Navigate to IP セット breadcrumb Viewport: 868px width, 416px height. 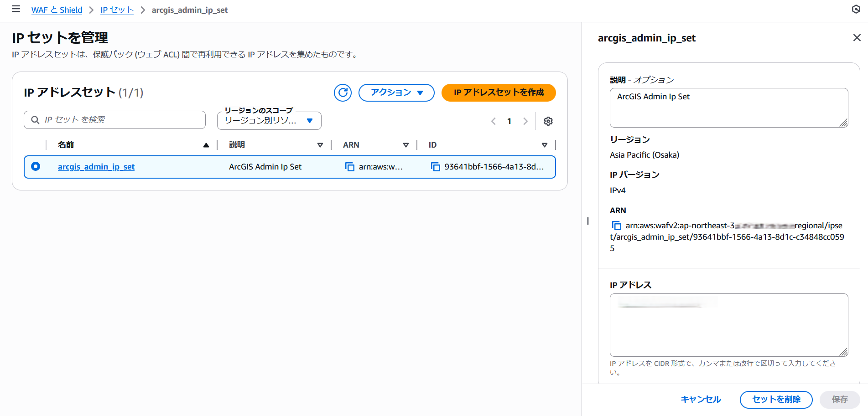(117, 10)
